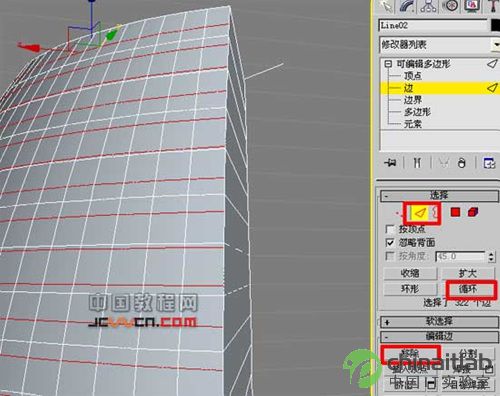500x396 pixels.
Task: Collapse the 选择 rollout header
Action: click(439, 195)
